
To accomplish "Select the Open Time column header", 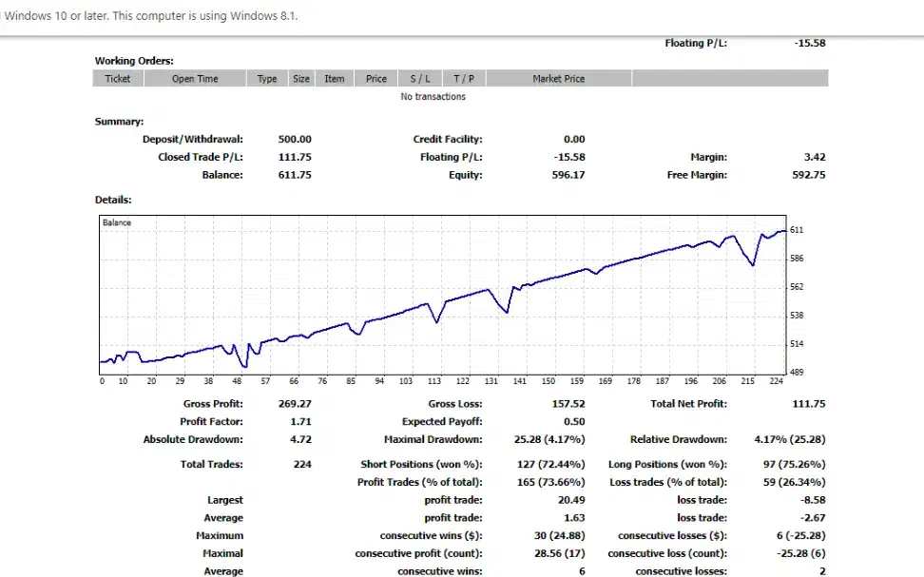I will [x=195, y=79].
